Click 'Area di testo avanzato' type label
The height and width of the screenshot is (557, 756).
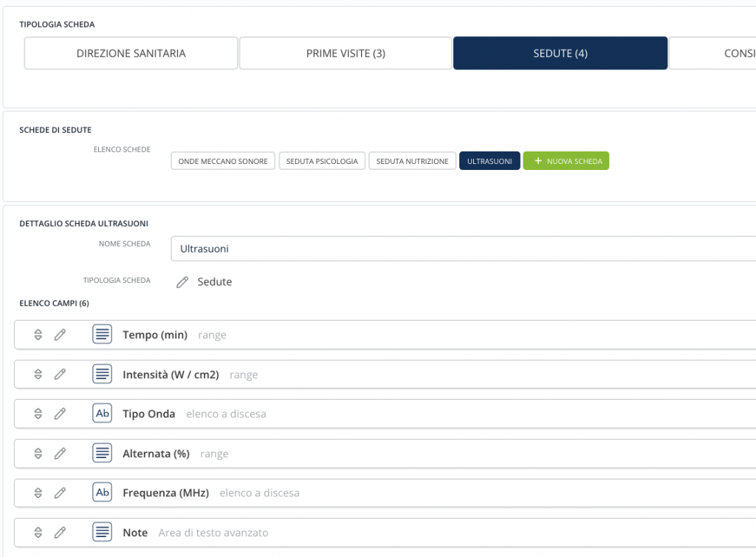click(x=213, y=533)
